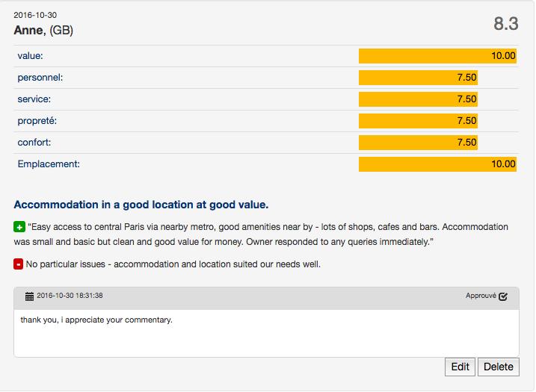The height and width of the screenshot is (392, 536).
Task: Click the review date 2016-10-30 at top
Action: 35,15
